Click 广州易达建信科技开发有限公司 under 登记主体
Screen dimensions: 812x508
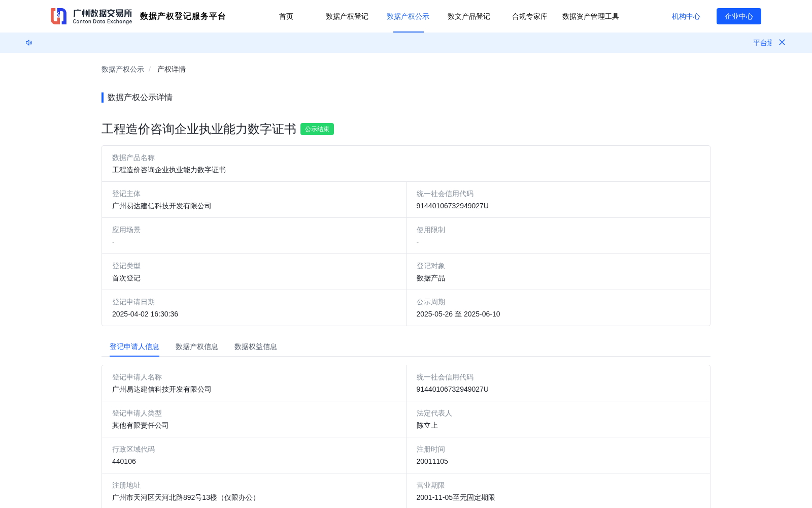(x=162, y=206)
